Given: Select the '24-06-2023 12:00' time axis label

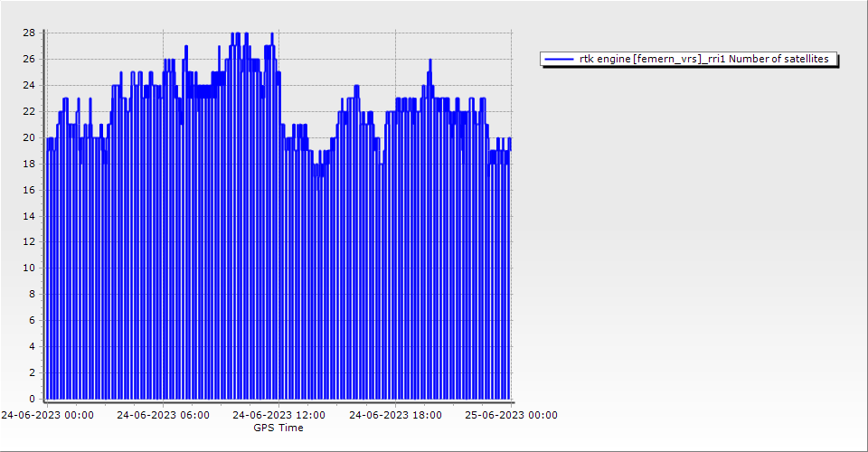Looking at the screenshot, I should pos(278,415).
